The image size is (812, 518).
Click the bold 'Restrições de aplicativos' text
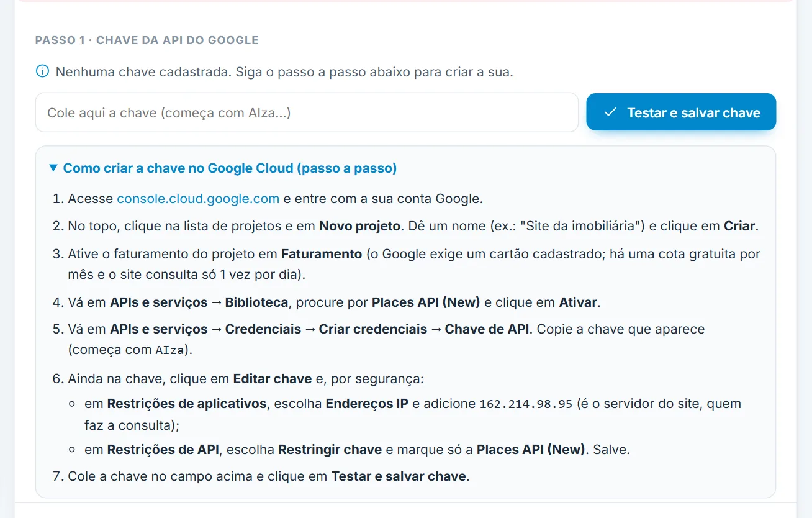coord(187,404)
